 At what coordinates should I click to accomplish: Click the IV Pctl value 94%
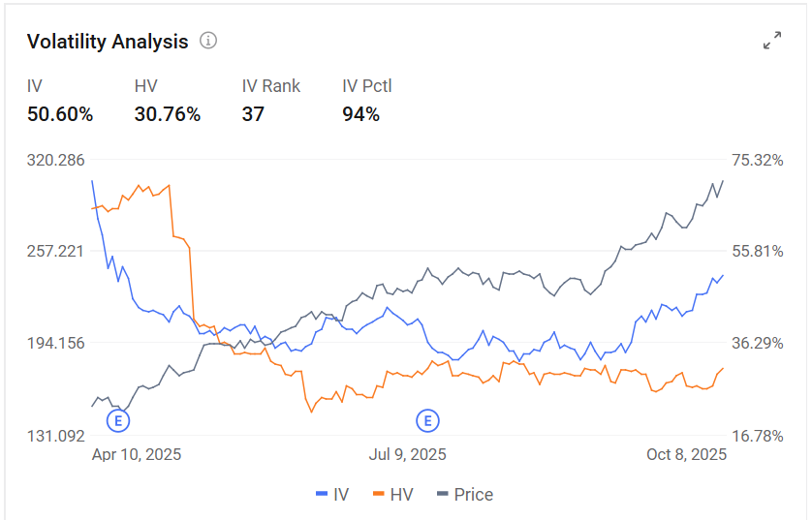coord(360,114)
